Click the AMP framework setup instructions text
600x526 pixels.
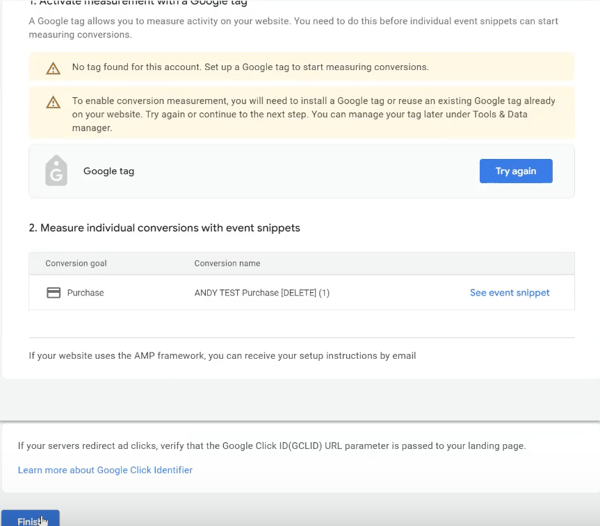tap(222, 355)
